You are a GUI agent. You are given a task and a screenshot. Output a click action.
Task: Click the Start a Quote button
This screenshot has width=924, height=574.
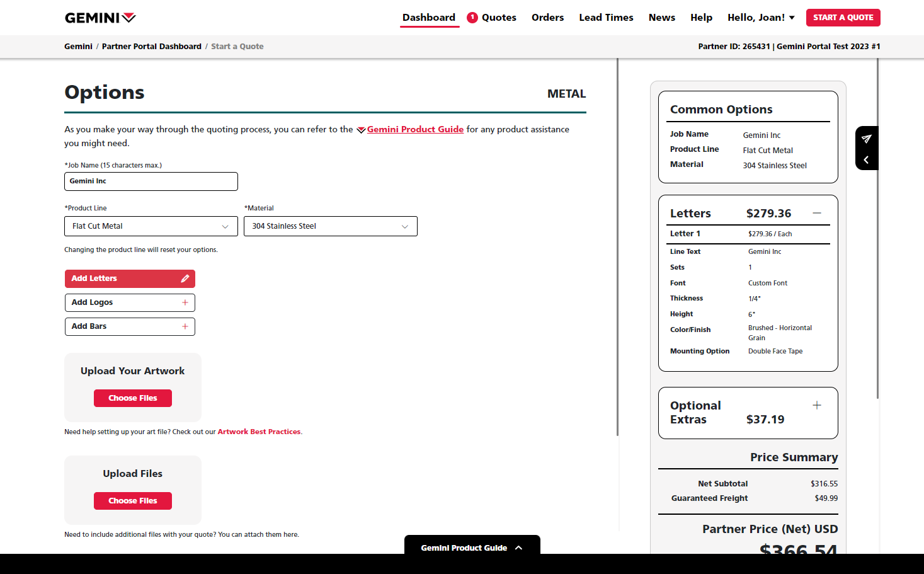[x=843, y=18]
